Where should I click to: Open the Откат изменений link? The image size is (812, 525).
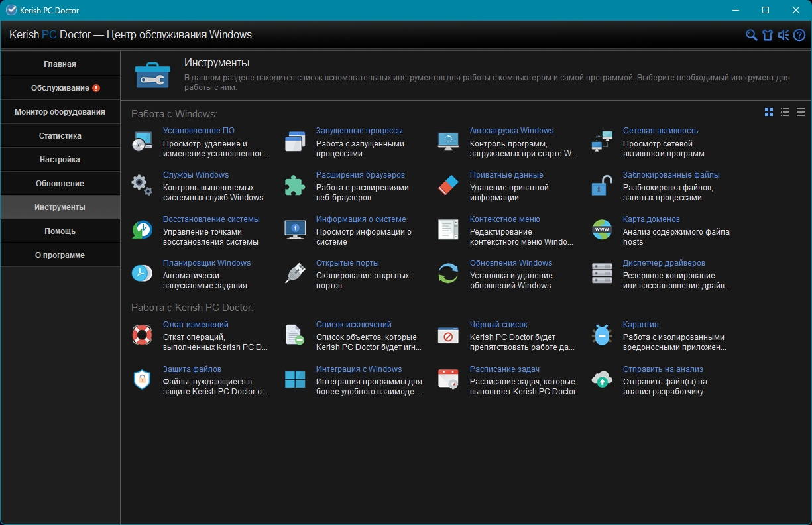[196, 325]
